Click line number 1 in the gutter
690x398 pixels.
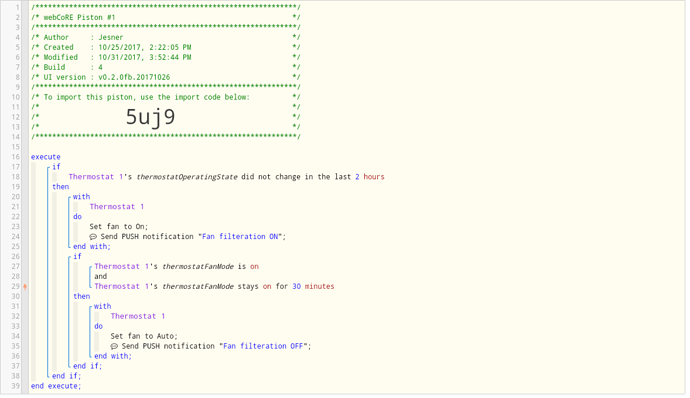(x=18, y=7)
